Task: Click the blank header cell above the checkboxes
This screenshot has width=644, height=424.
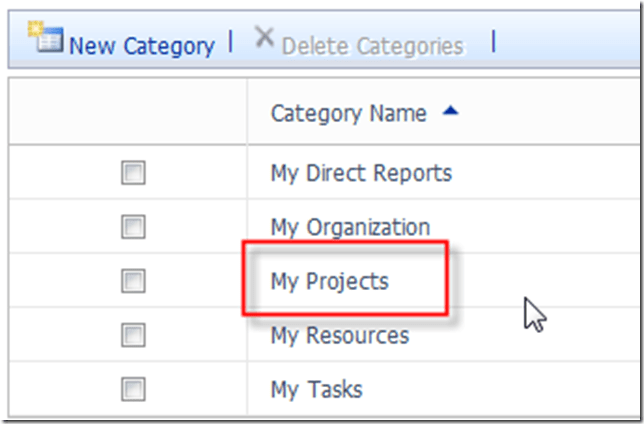Action: coord(128,113)
